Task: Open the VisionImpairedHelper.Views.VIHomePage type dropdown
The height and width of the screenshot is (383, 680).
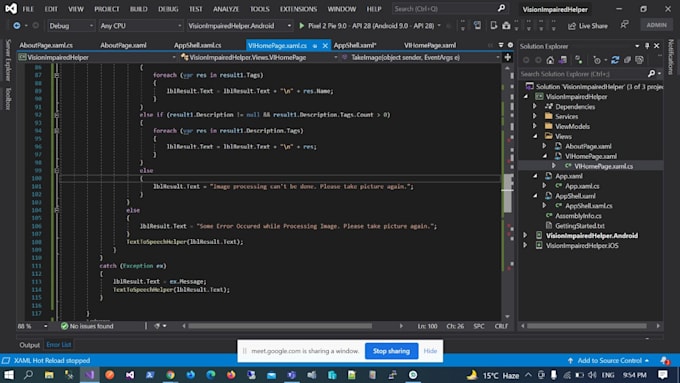Action: pyautogui.click(x=259, y=57)
